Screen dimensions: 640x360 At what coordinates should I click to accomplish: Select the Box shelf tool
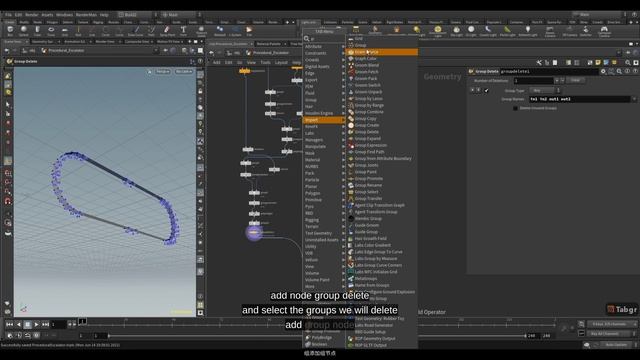point(10,31)
